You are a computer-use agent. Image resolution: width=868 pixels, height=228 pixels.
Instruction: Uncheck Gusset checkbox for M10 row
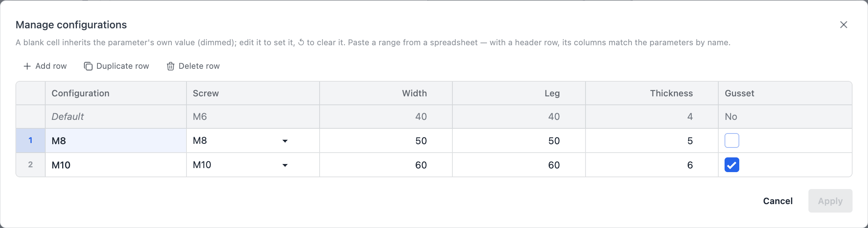732,165
